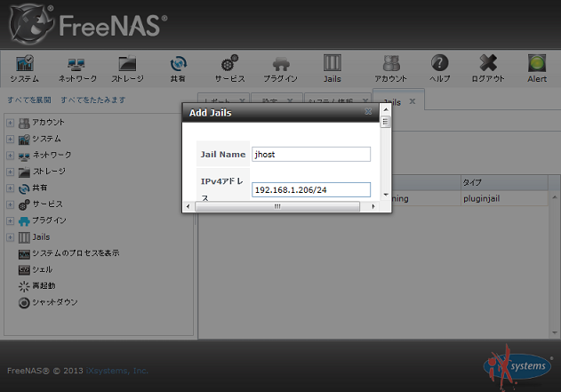Click the システムのプロセスを表示 icon

(24, 254)
